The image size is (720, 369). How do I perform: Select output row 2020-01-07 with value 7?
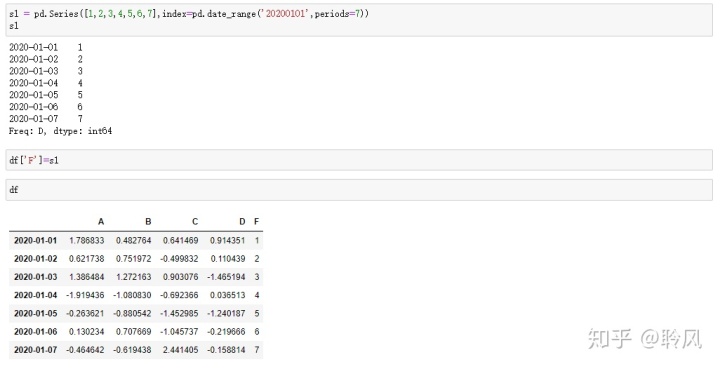(46, 119)
